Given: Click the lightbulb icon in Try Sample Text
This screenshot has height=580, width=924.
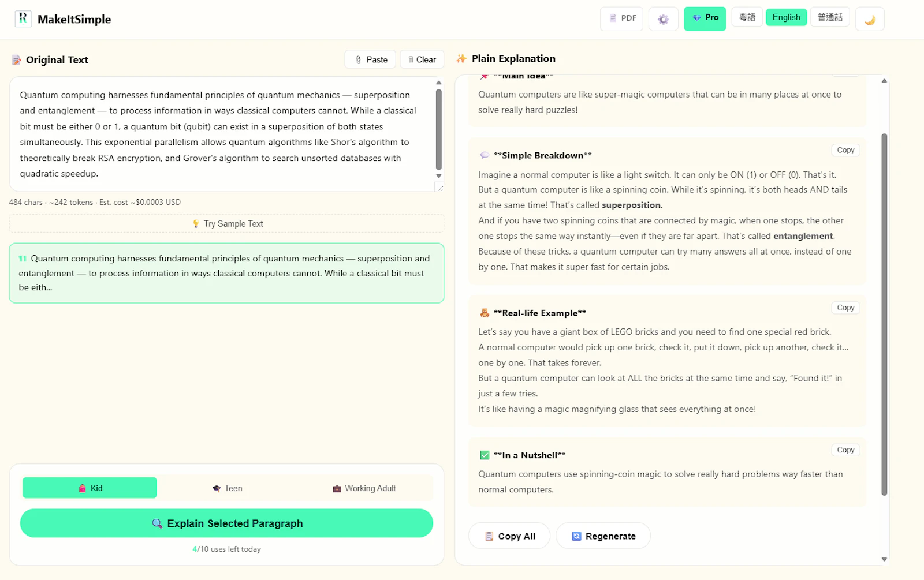Looking at the screenshot, I should tap(196, 224).
